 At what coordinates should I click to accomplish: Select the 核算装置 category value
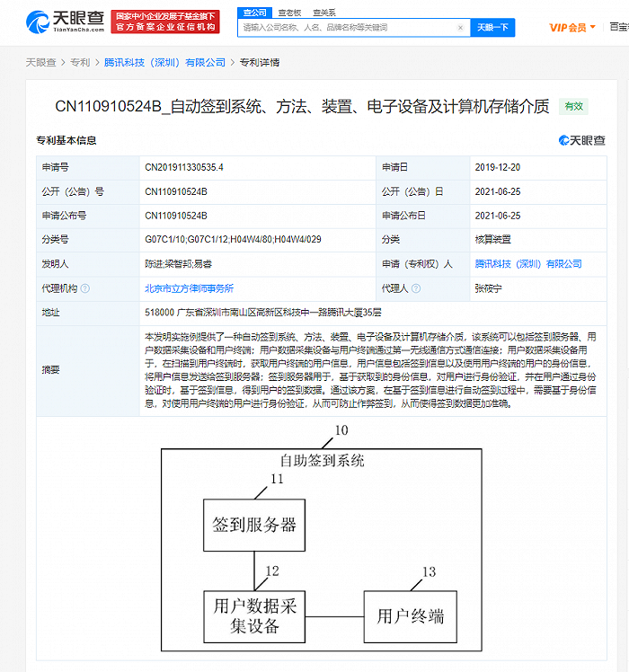pos(492,240)
